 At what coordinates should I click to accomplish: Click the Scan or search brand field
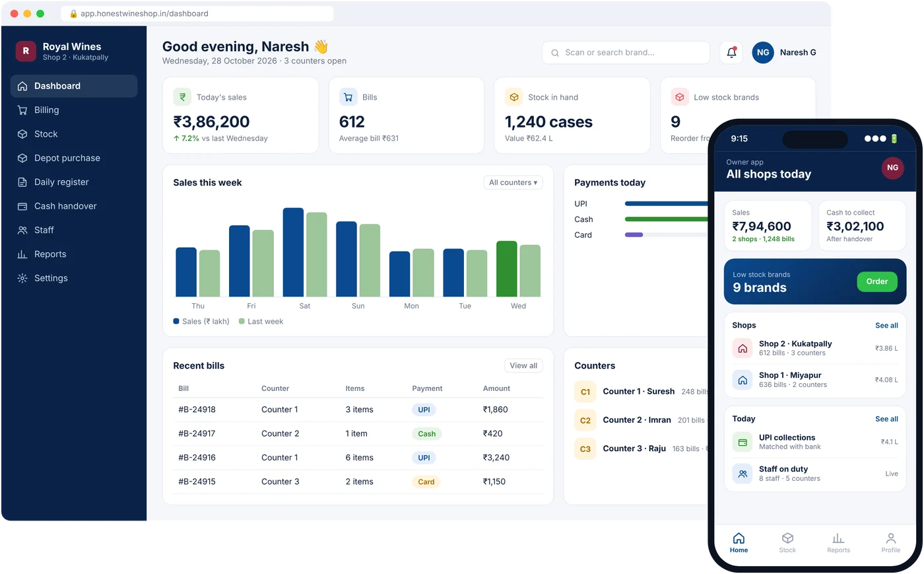pos(626,53)
